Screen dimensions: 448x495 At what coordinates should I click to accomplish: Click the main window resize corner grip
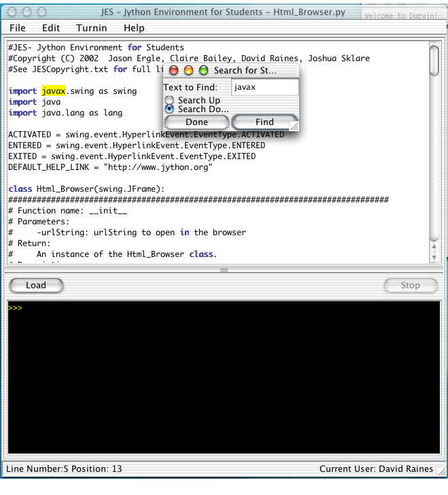[x=442, y=473]
